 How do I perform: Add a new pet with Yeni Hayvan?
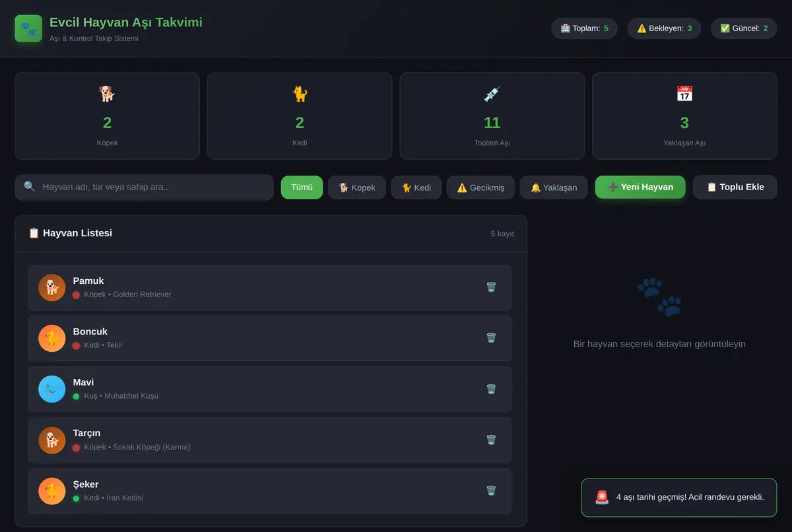point(640,187)
